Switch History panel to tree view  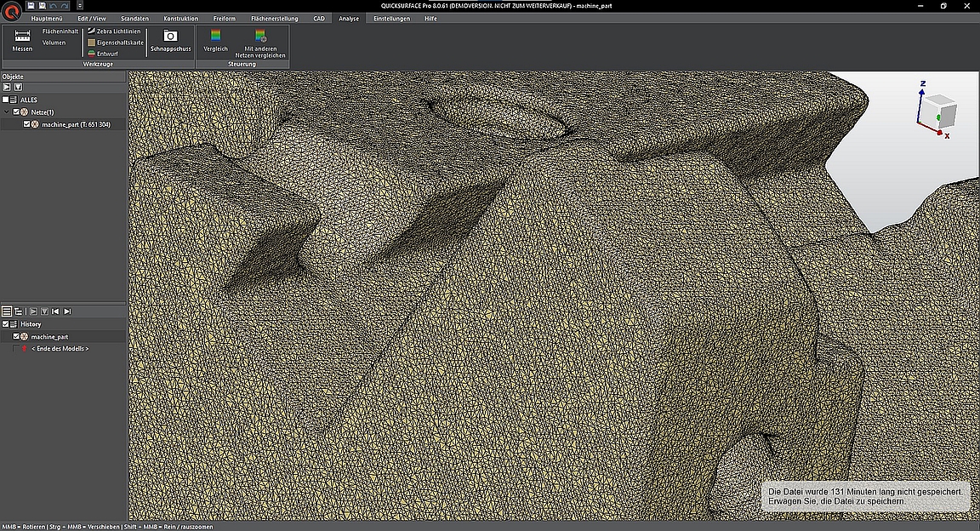coord(19,311)
